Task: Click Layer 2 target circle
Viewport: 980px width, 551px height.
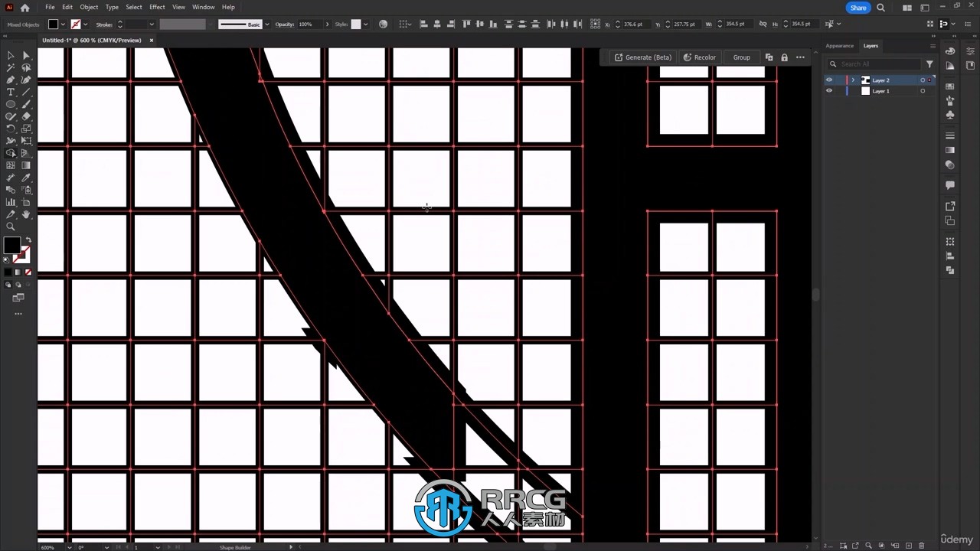Action: coord(923,80)
